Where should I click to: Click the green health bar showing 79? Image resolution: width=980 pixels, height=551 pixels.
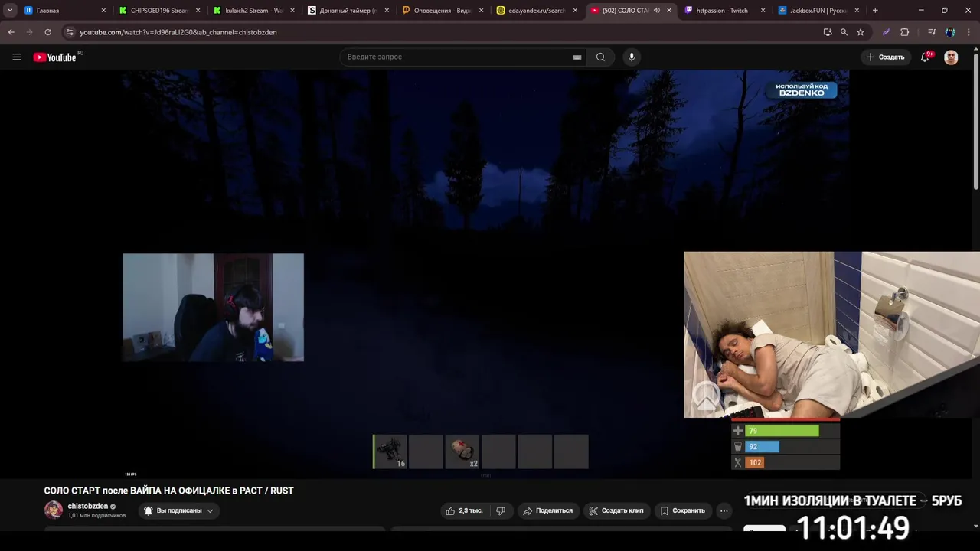tap(782, 431)
